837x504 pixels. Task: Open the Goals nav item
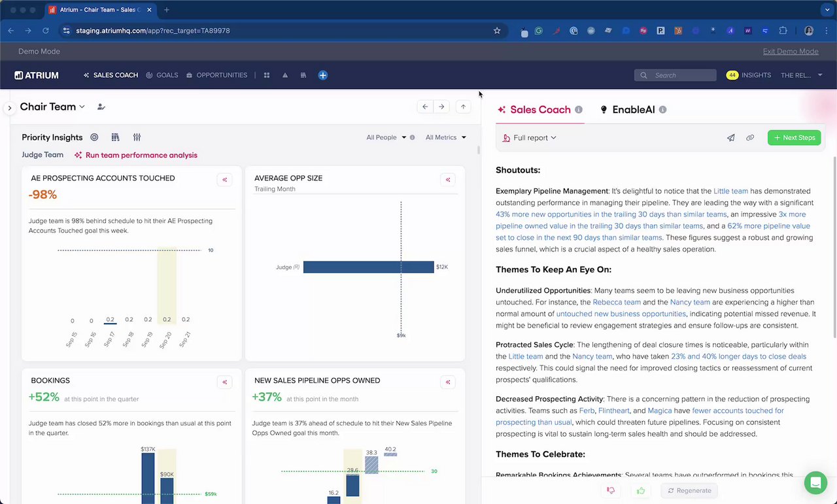[x=162, y=75]
